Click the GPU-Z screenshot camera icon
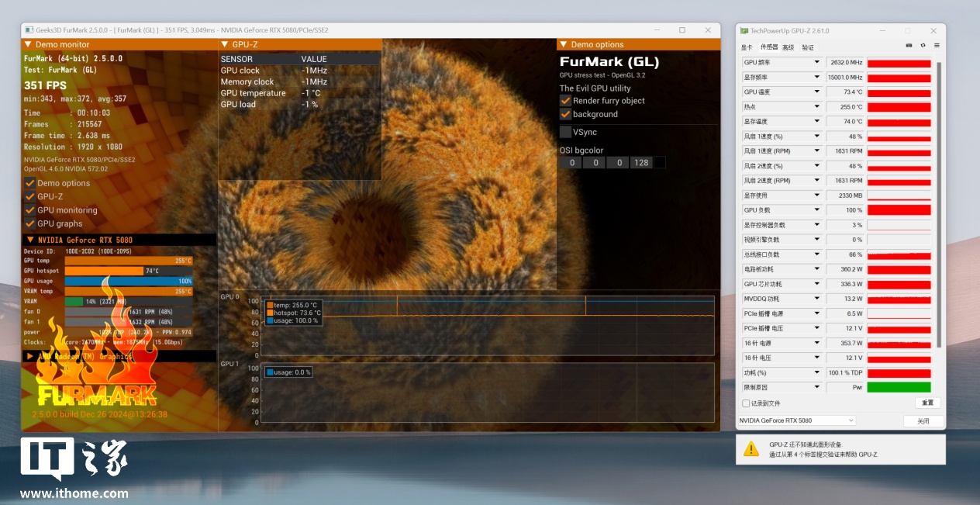The height and width of the screenshot is (505, 980). coord(909,46)
